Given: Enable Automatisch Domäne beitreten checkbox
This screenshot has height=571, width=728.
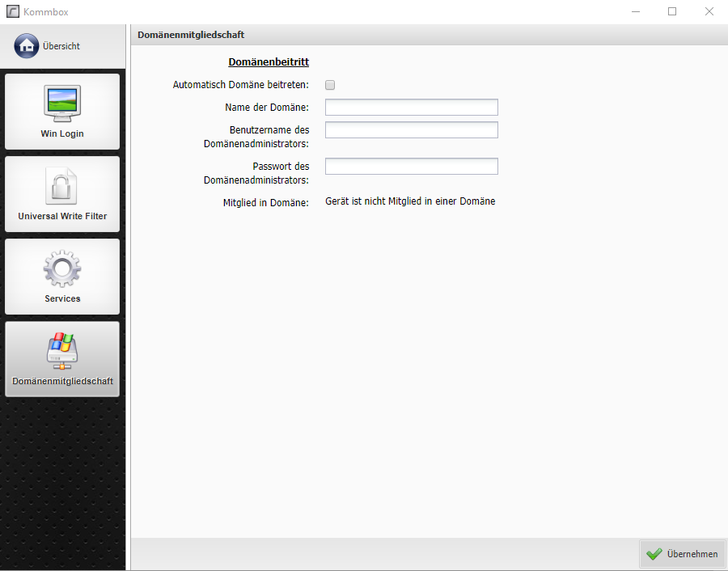Looking at the screenshot, I should point(330,85).
